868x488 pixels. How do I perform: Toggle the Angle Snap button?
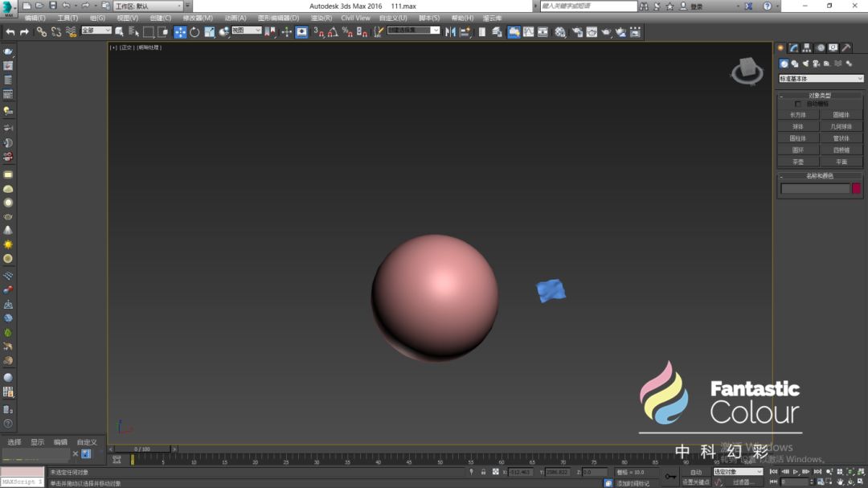(333, 32)
